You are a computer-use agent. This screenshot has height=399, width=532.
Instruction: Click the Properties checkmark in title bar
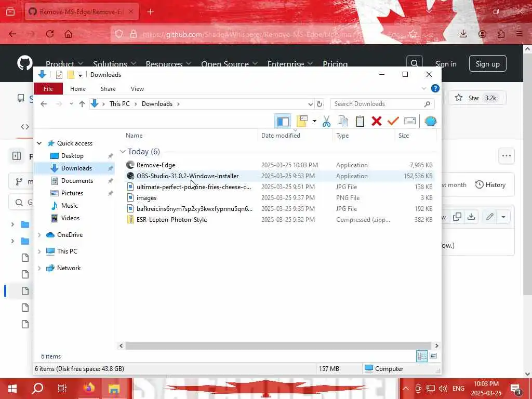pos(59,75)
